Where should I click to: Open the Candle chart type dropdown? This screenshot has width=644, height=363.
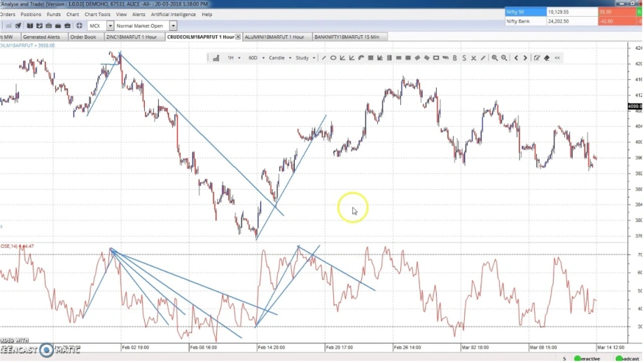tap(279, 58)
